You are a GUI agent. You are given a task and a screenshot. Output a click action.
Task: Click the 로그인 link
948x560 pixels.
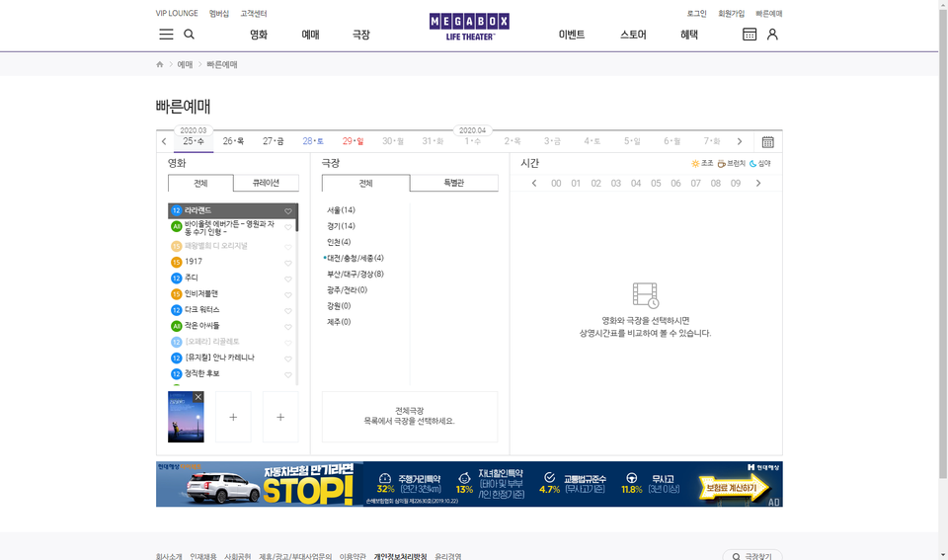696,14
